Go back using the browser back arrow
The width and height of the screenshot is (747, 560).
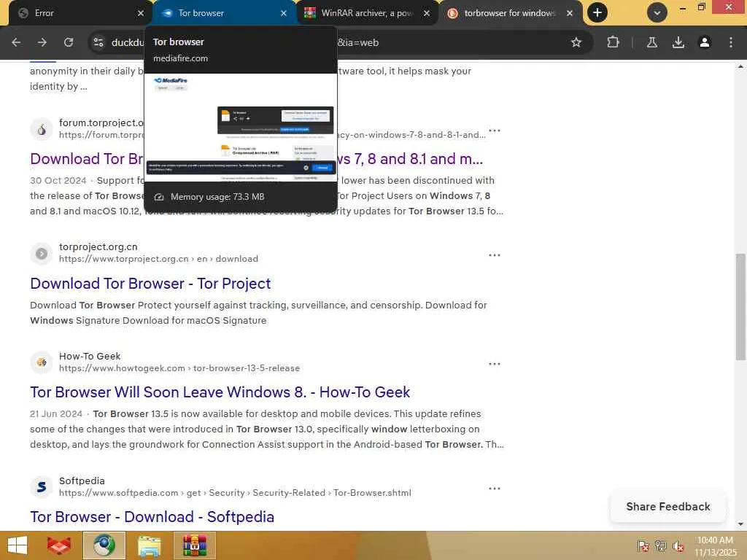[16, 42]
